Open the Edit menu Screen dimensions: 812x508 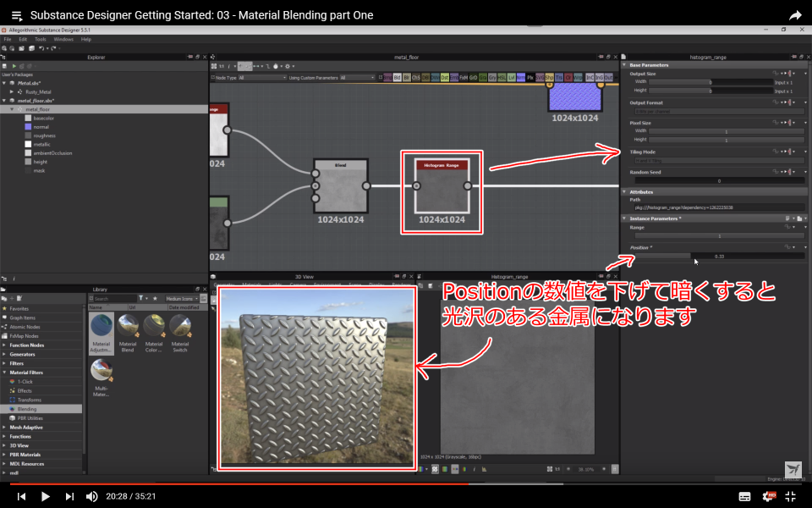(23, 40)
